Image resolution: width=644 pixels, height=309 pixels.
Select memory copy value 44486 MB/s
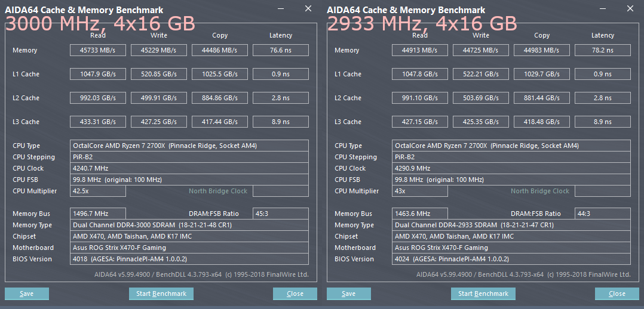220,50
